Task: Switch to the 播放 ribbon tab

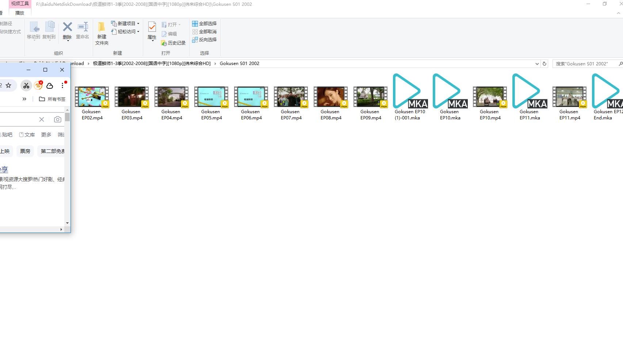Action: [x=20, y=13]
